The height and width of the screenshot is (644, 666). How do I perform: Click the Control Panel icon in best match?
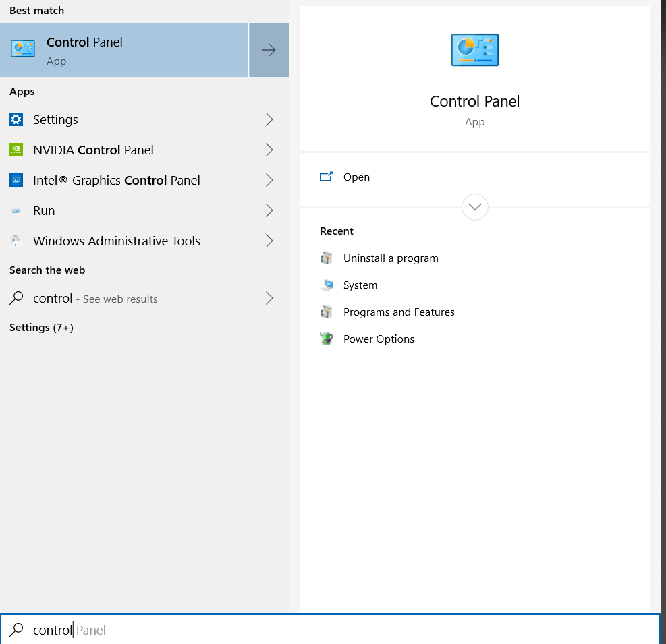click(x=23, y=49)
